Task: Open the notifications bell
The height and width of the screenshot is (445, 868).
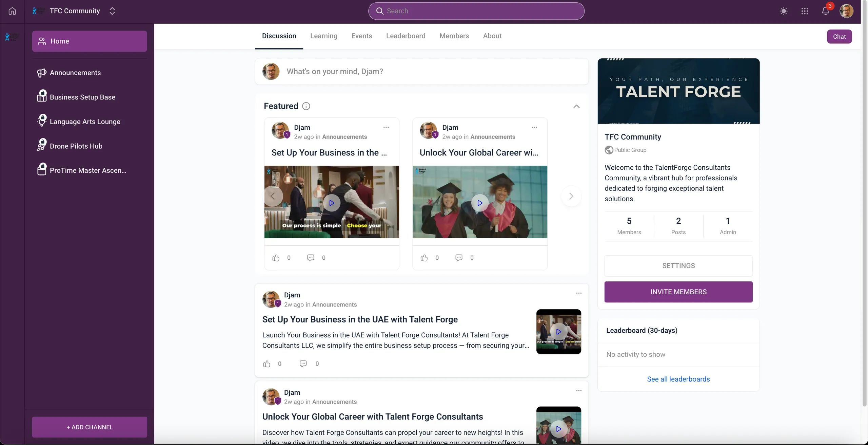Action: click(x=826, y=11)
